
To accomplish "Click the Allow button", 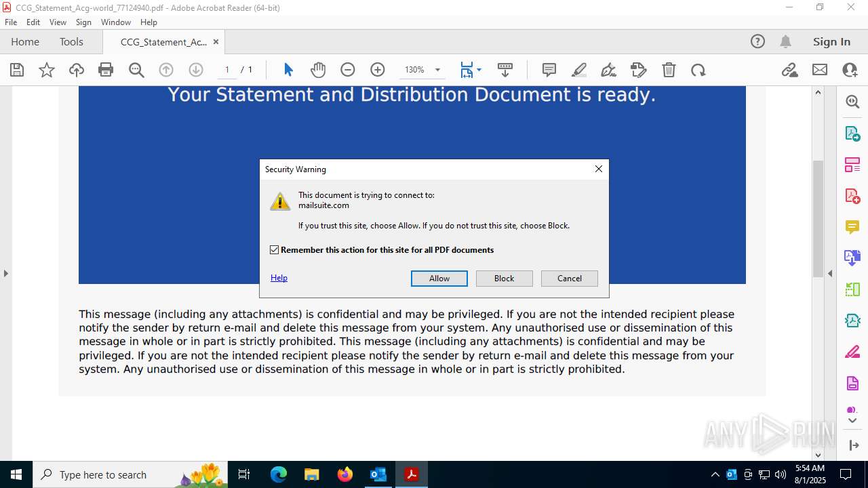I will pyautogui.click(x=439, y=279).
